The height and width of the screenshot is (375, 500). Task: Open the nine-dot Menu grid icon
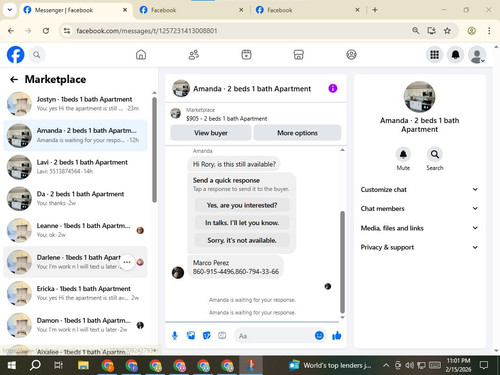pyautogui.click(x=434, y=55)
